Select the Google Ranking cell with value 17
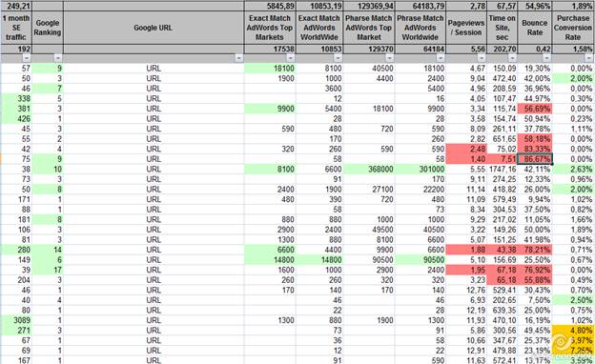 tap(48, 270)
